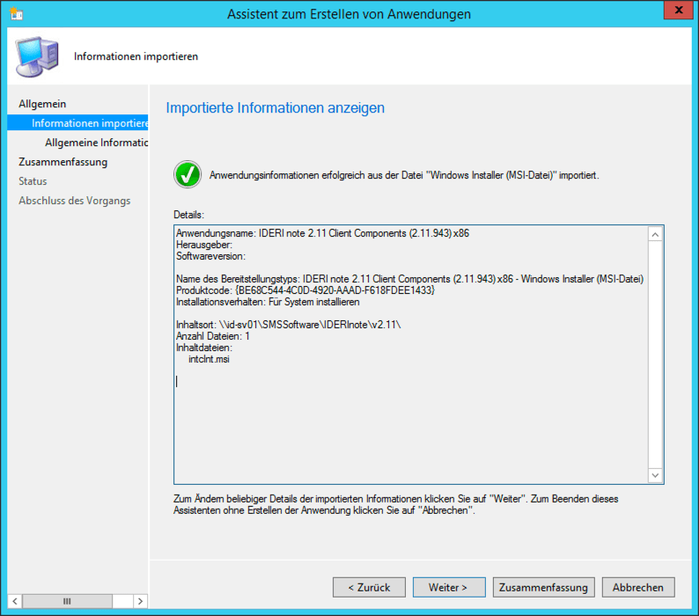This screenshot has height=616, width=699.
Task: Click the Details: label
Action: pos(188,215)
